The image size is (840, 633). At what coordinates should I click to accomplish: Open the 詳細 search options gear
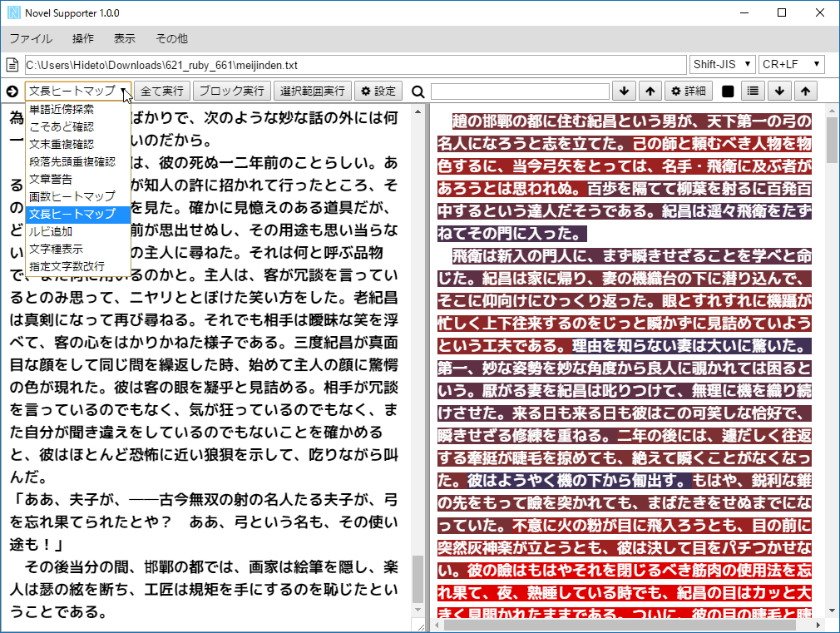coord(689,91)
